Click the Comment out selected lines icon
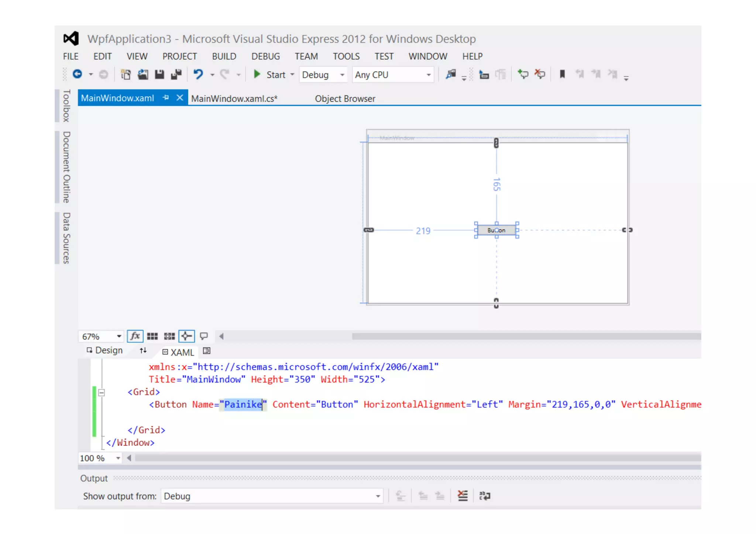The width and height of the screenshot is (756, 534). click(x=523, y=74)
